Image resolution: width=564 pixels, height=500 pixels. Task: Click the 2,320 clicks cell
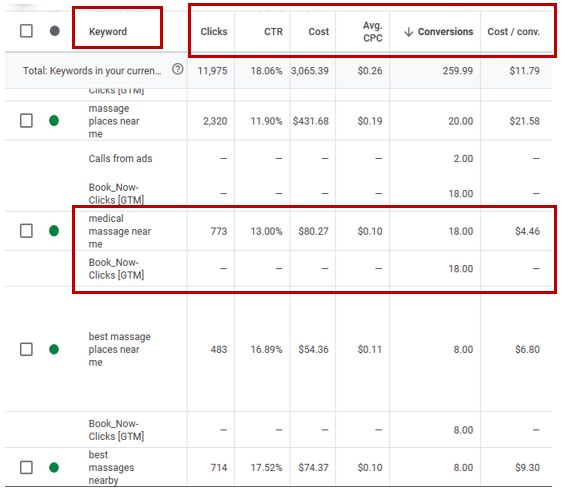(x=215, y=121)
